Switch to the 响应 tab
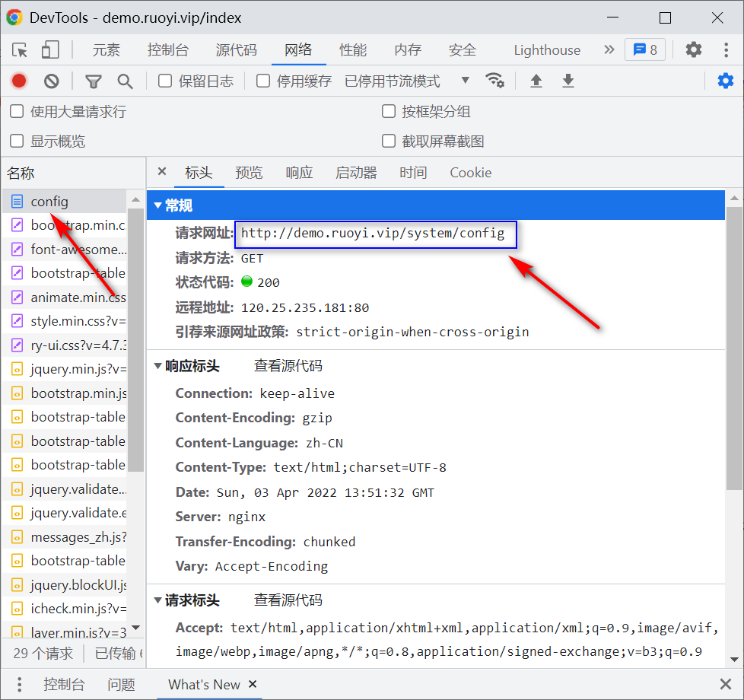This screenshot has width=744, height=700. [x=300, y=172]
